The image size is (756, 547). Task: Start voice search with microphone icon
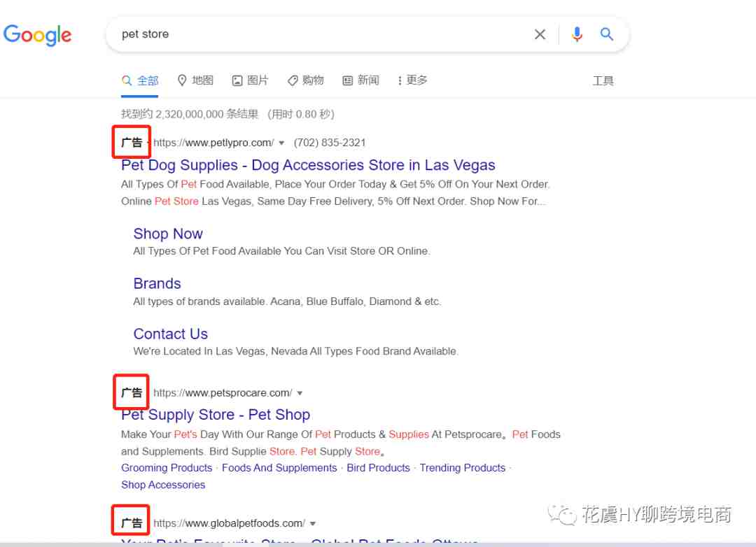(577, 34)
